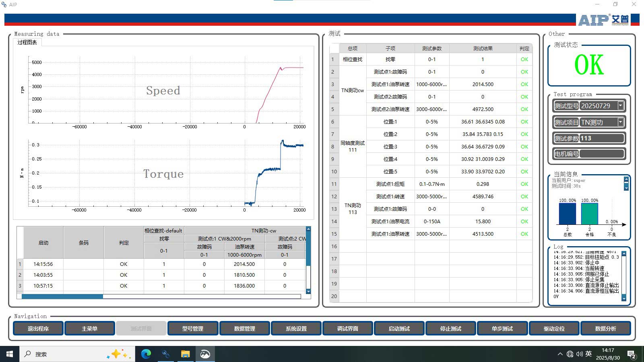Click the 电机编号 input field
The width and height of the screenshot is (644, 362).
tap(602, 154)
